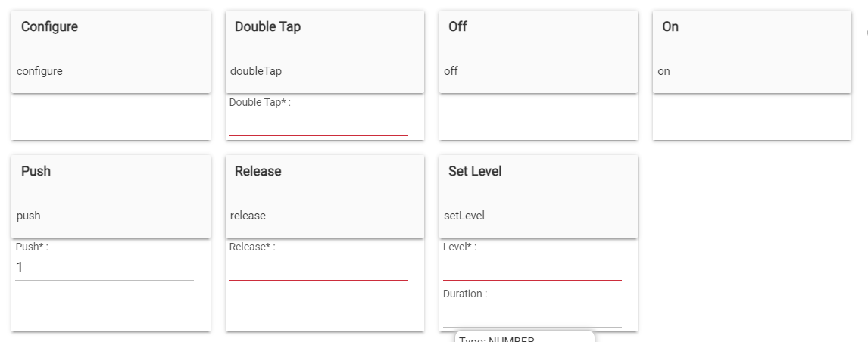Viewport: 868px width, 342px height.
Task: Focus the red-underlined Release input field
Action: point(318,270)
